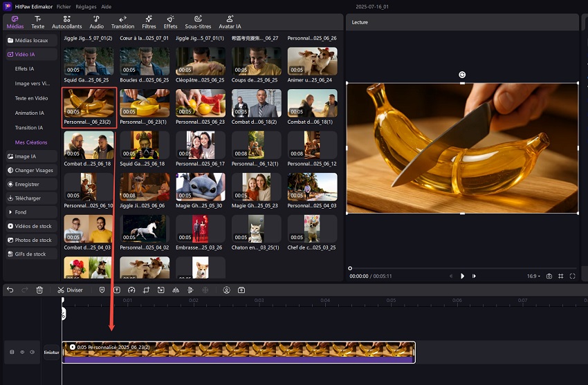The width and height of the screenshot is (588, 385).
Task: Click the Diviser split tool
Action: [70, 290]
